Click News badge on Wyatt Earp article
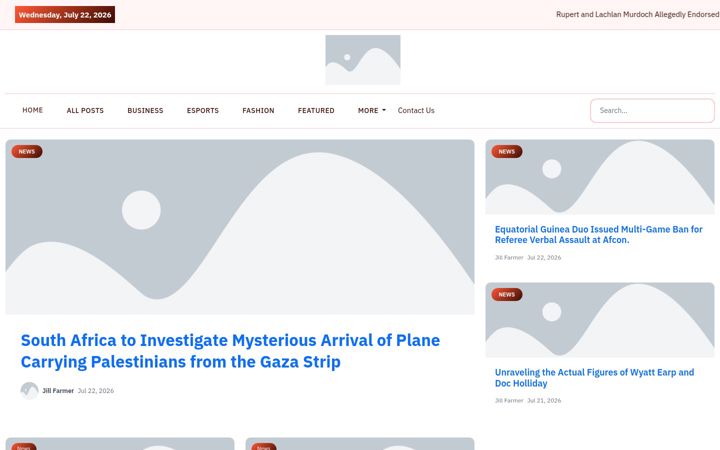720x450 pixels. pos(507,294)
